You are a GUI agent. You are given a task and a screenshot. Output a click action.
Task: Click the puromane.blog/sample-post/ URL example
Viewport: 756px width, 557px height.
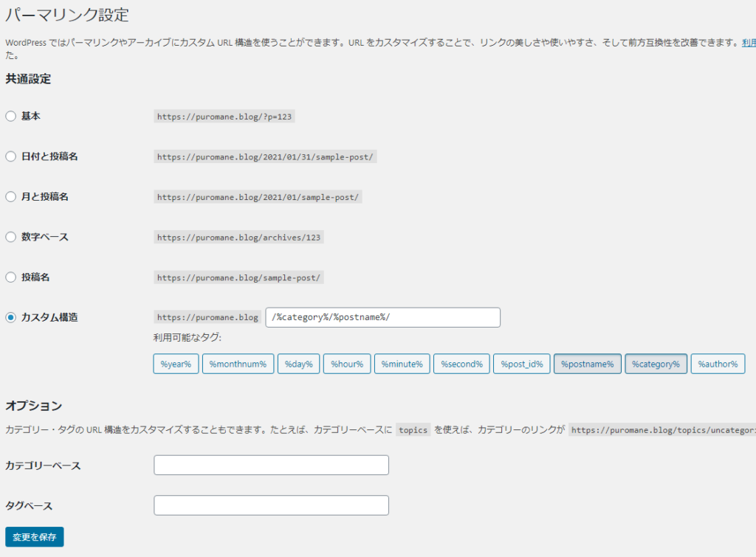pyautogui.click(x=238, y=277)
